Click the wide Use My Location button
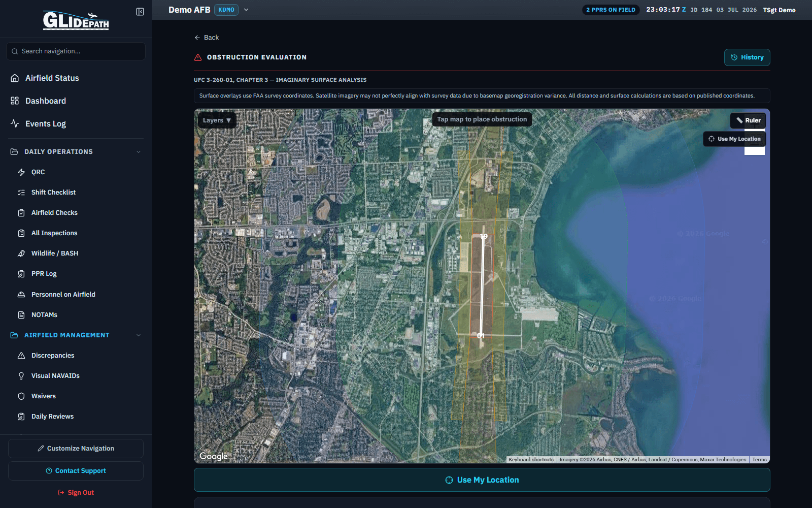The image size is (812, 508). click(482, 480)
